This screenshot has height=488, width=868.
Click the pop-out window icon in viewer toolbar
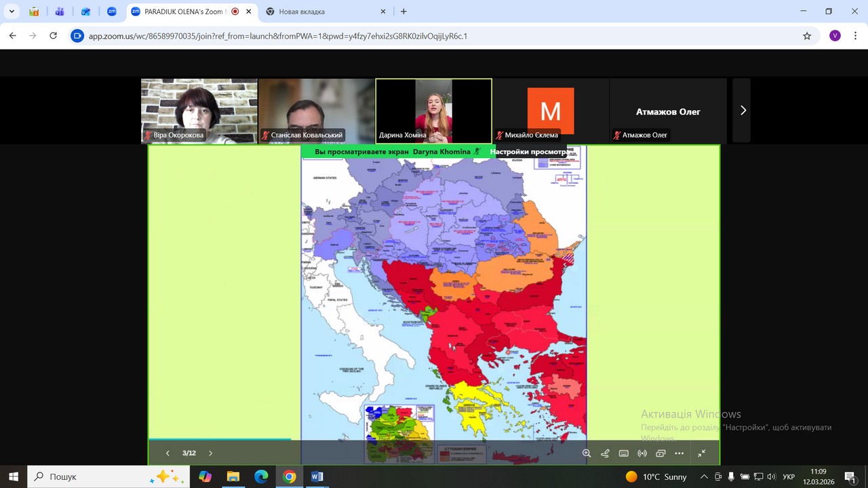(660, 453)
